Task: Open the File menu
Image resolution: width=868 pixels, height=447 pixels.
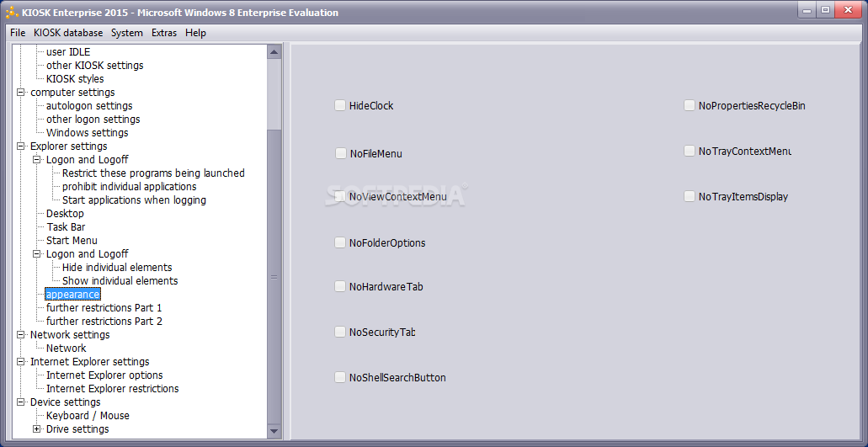Action: click(x=18, y=33)
